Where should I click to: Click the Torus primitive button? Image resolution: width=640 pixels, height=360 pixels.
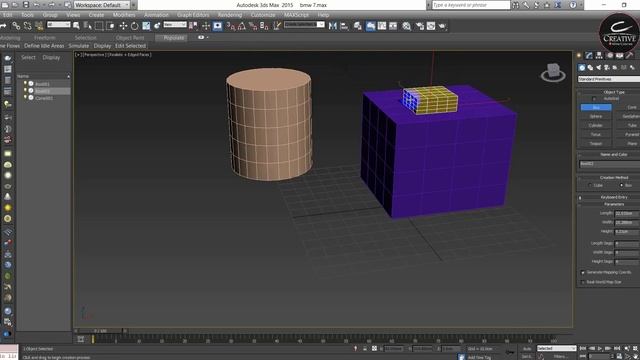[596, 134]
